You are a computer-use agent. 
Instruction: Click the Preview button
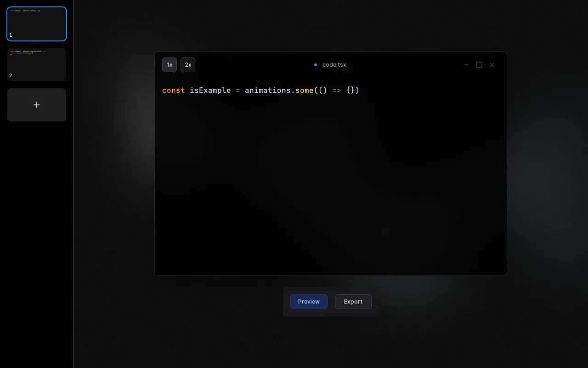pyautogui.click(x=309, y=302)
